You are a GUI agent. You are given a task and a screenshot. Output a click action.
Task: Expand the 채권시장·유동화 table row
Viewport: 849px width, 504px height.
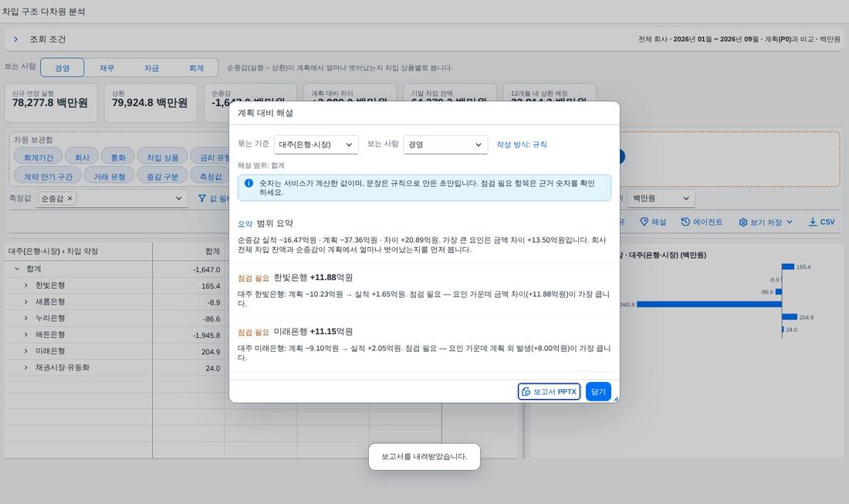(25, 367)
